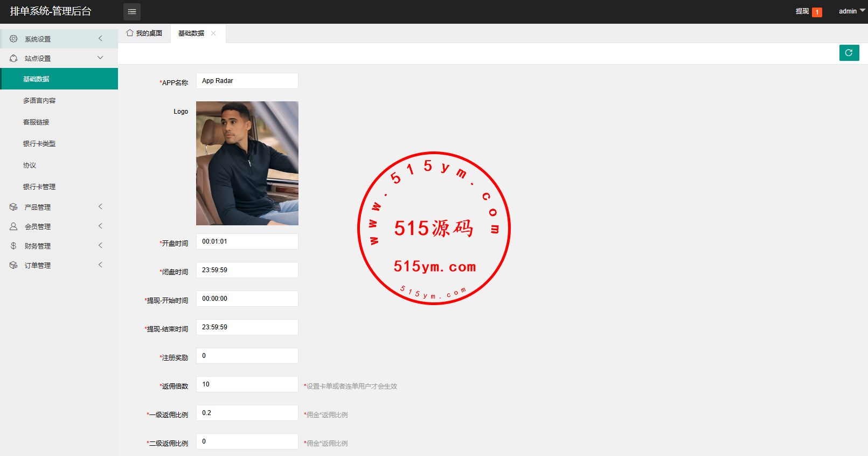The height and width of the screenshot is (456, 868).
Task: Click the box icon beside 订单管理
Action: pos(13,265)
